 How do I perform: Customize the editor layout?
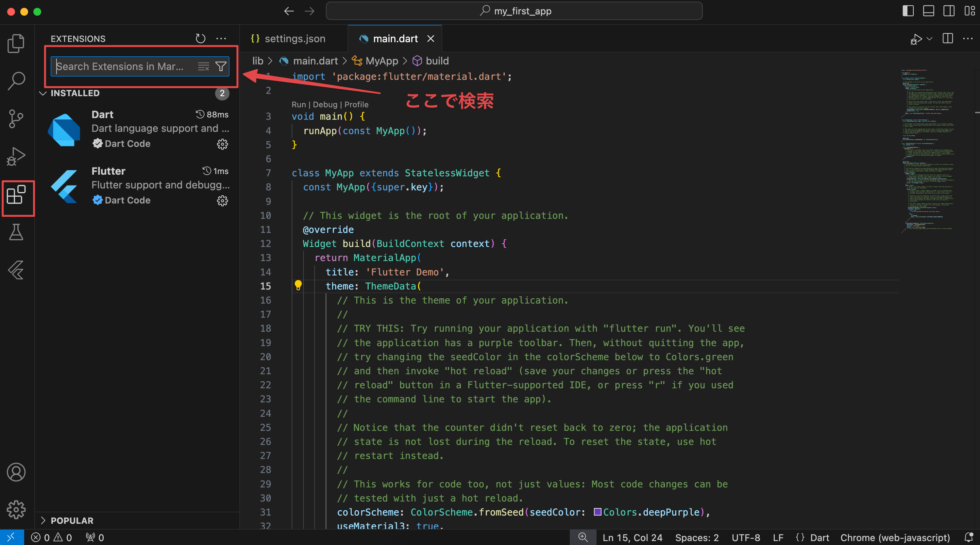click(x=970, y=11)
